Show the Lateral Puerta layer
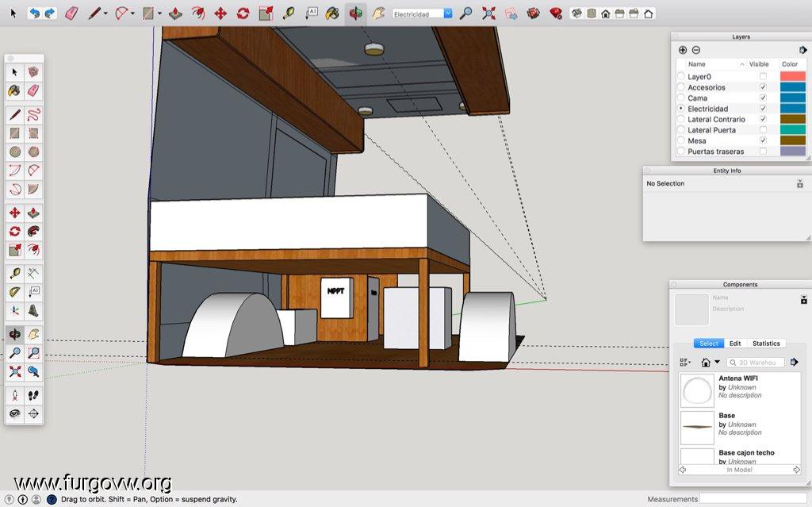 pos(763,130)
